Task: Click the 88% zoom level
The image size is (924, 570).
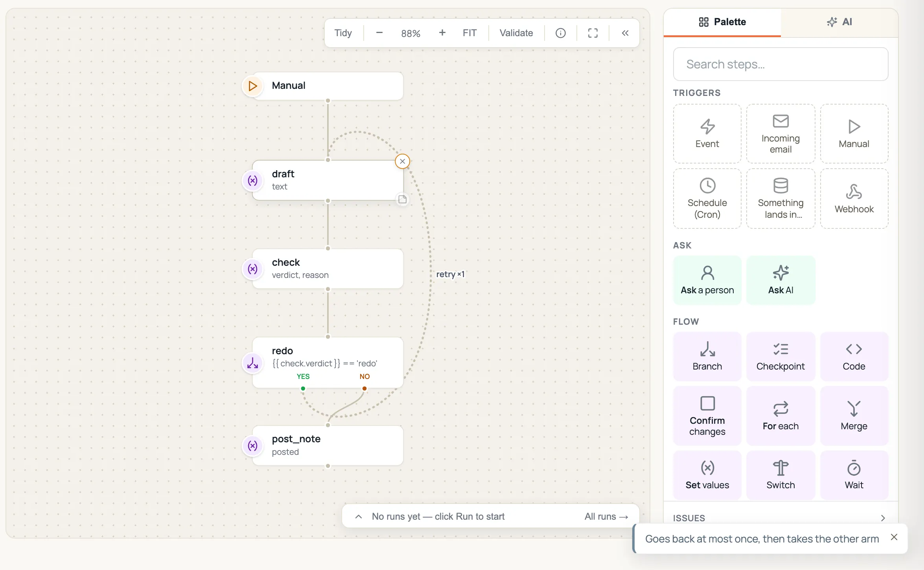Action: coord(410,33)
